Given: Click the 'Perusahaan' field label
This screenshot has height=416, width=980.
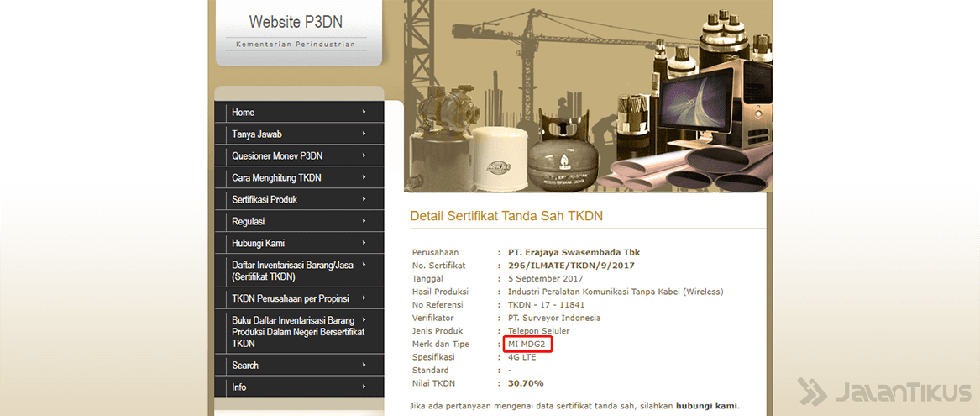Looking at the screenshot, I should [x=436, y=252].
